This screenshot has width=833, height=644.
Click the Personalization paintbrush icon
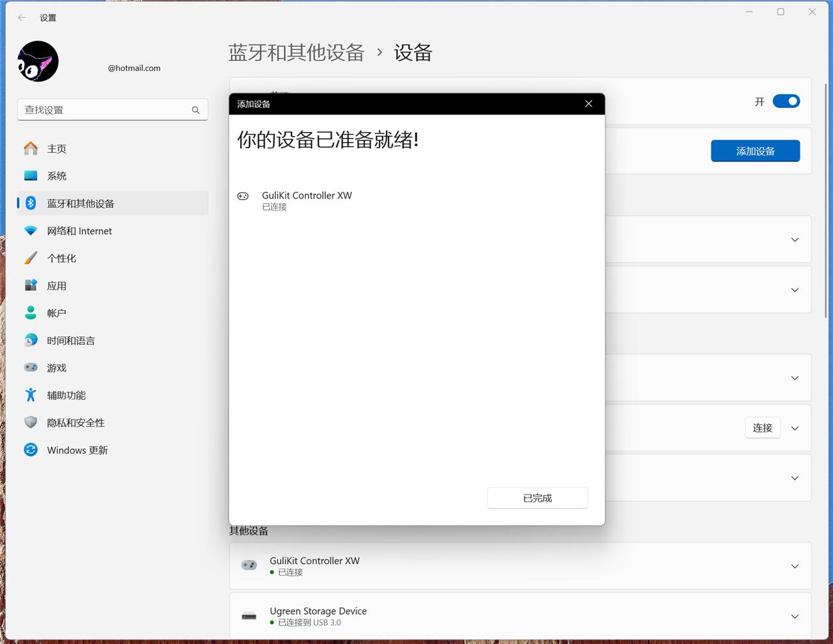pyautogui.click(x=31, y=258)
